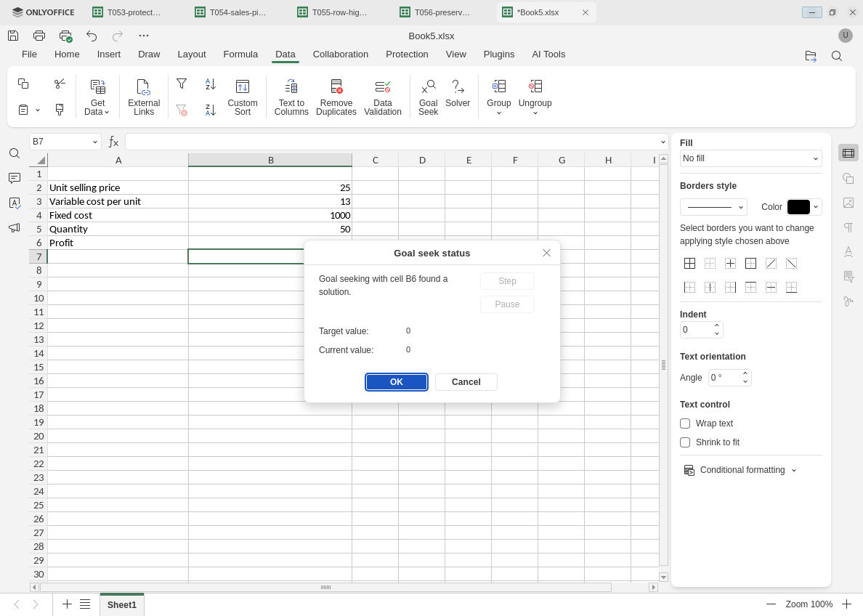The width and height of the screenshot is (863, 616).
Task: Open Data Validation settings
Action: (383, 97)
